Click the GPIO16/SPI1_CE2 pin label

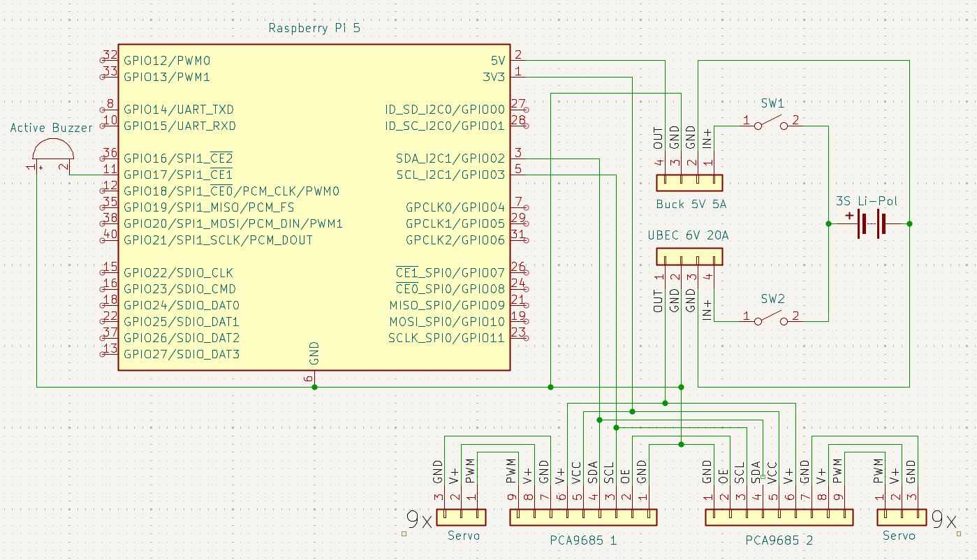(178, 158)
